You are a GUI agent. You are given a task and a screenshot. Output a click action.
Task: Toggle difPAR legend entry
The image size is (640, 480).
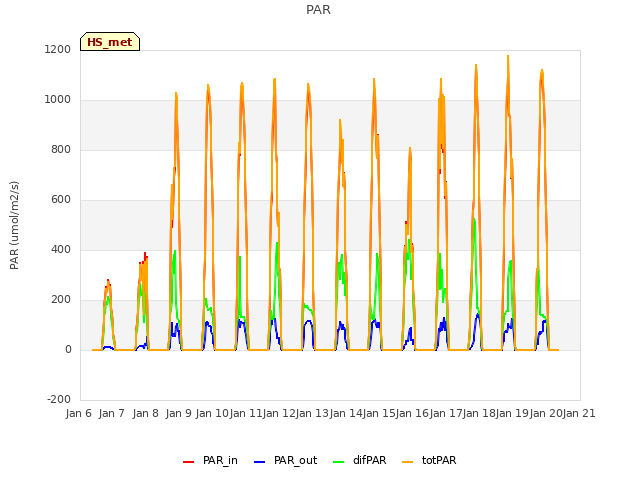360,460
